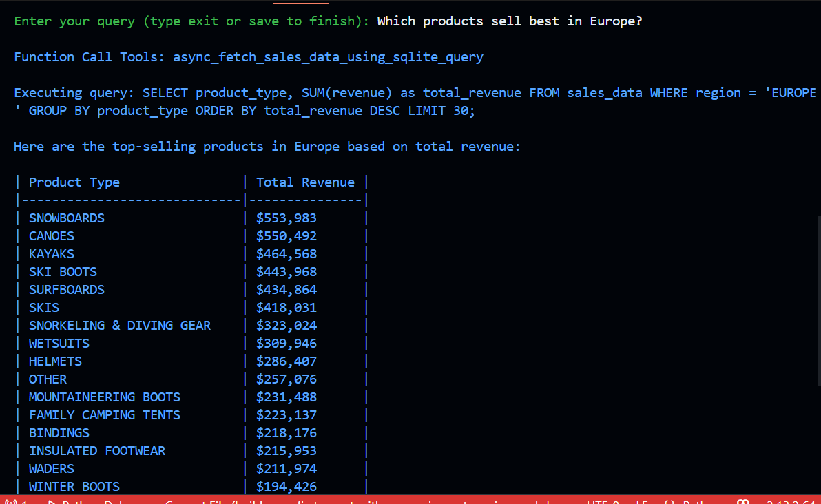Click the forwarded ports icon in status bar
This screenshot has width=821, height=504.
point(10,501)
